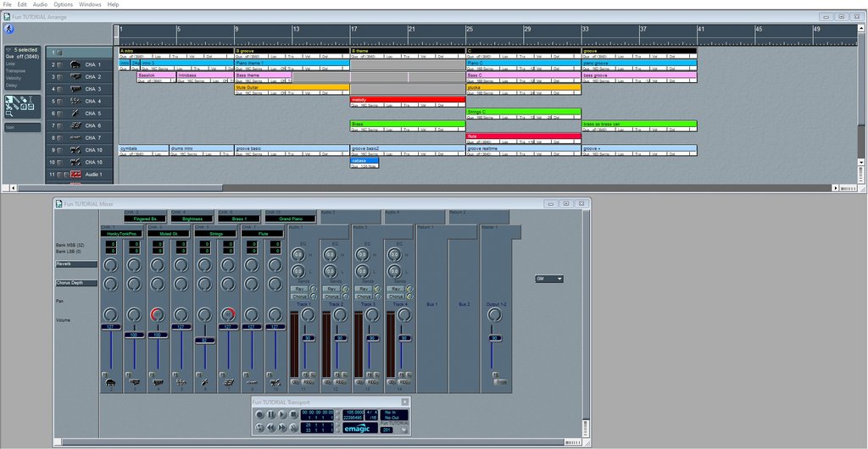Open the Muted Gt. program selector
Image resolution: width=868 pixels, height=449 pixels.
pos(169,234)
